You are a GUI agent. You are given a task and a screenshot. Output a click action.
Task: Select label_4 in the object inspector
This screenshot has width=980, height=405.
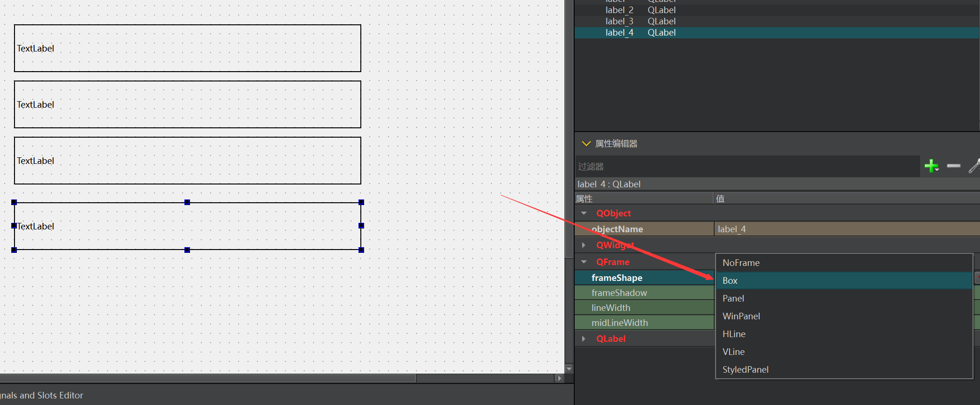(x=777, y=32)
